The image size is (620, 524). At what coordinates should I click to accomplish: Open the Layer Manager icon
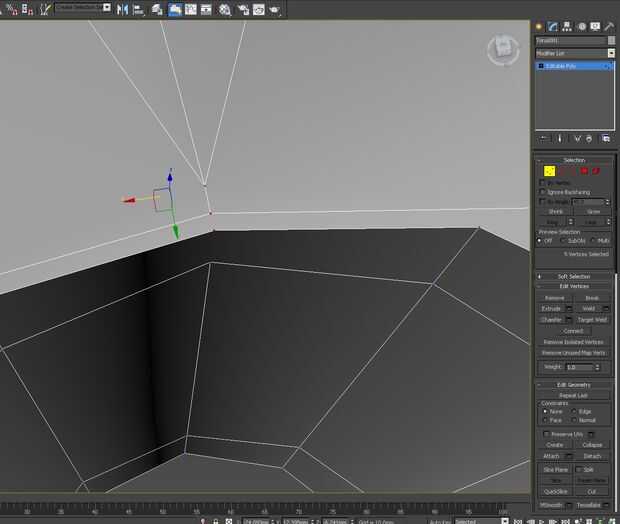(x=157, y=9)
